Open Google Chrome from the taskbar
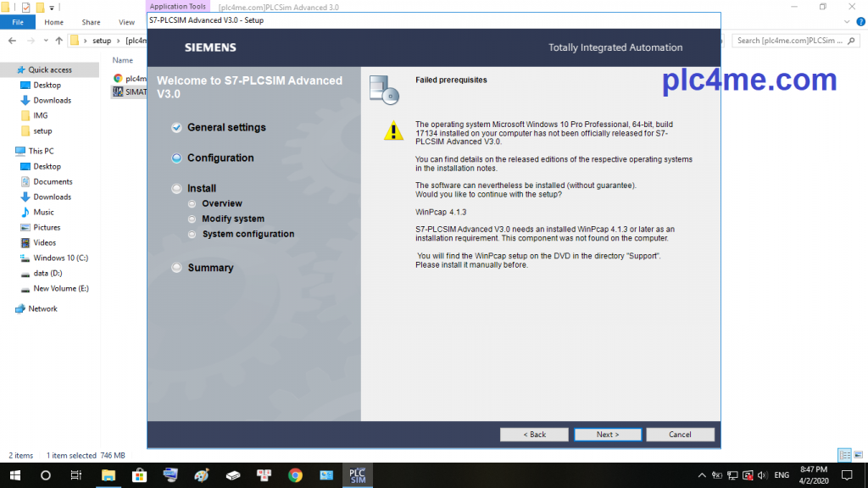Image resolution: width=868 pixels, height=488 pixels. coord(295,475)
